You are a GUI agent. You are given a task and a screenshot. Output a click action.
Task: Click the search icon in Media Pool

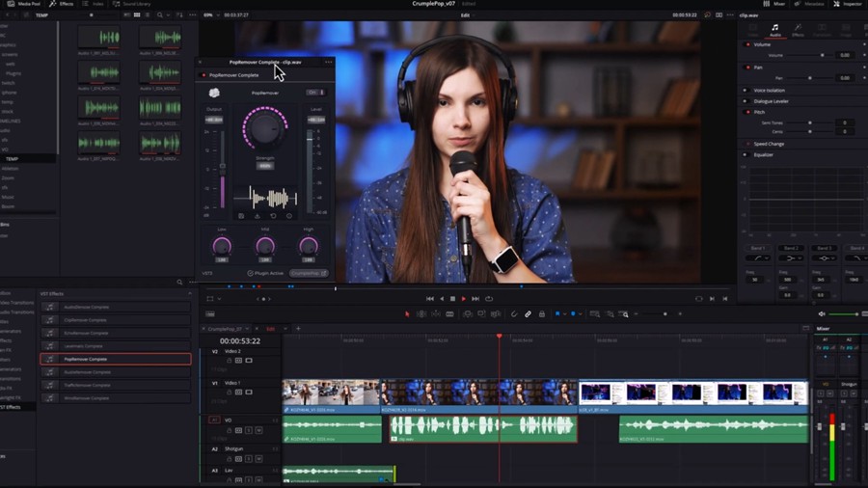coord(159,14)
